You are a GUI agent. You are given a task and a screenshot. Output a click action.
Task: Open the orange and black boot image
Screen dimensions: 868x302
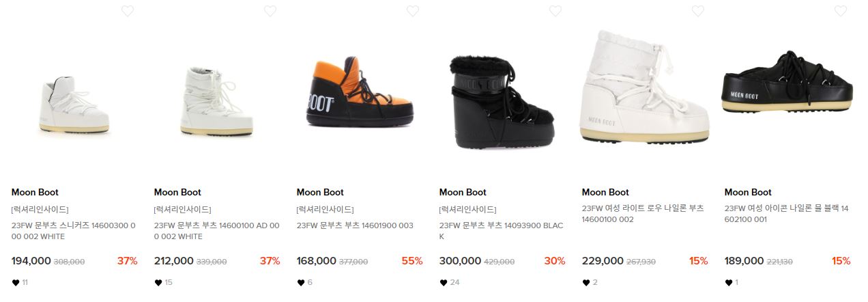coord(360,92)
